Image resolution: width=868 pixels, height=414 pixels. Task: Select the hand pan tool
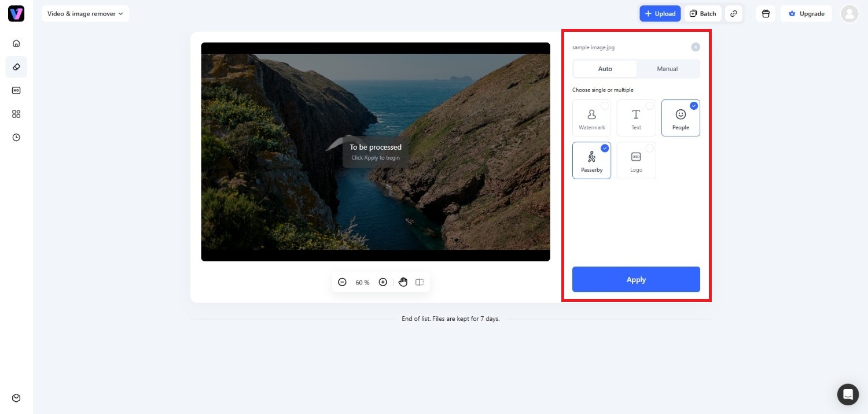(403, 282)
